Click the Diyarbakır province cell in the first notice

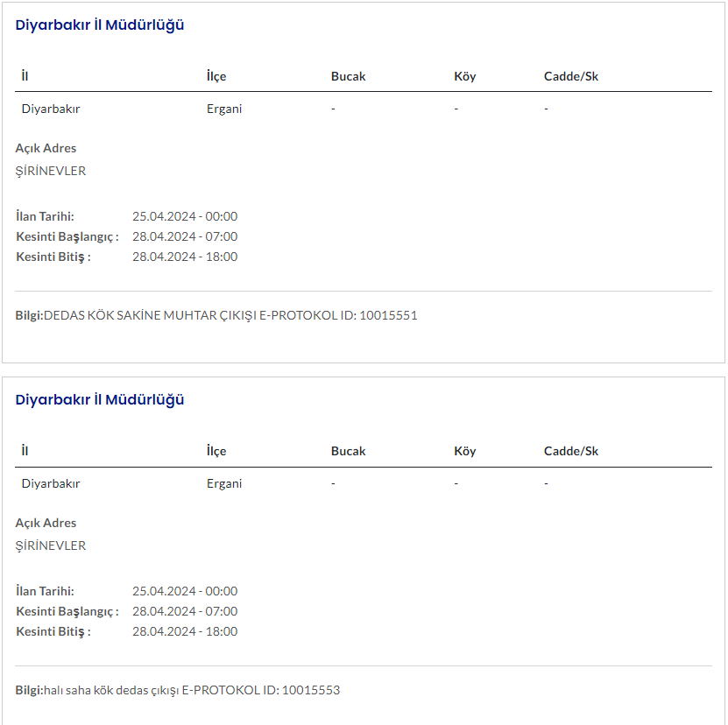(51, 109)
